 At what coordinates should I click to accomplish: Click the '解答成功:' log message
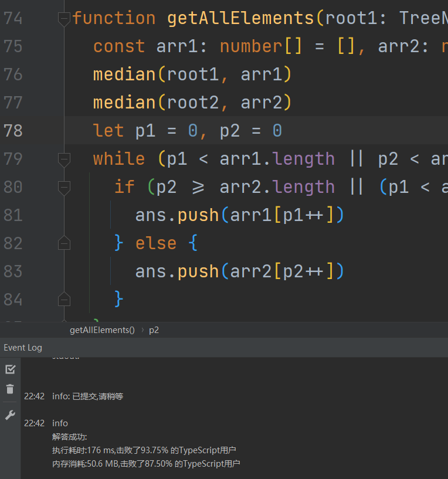point(70,437)
